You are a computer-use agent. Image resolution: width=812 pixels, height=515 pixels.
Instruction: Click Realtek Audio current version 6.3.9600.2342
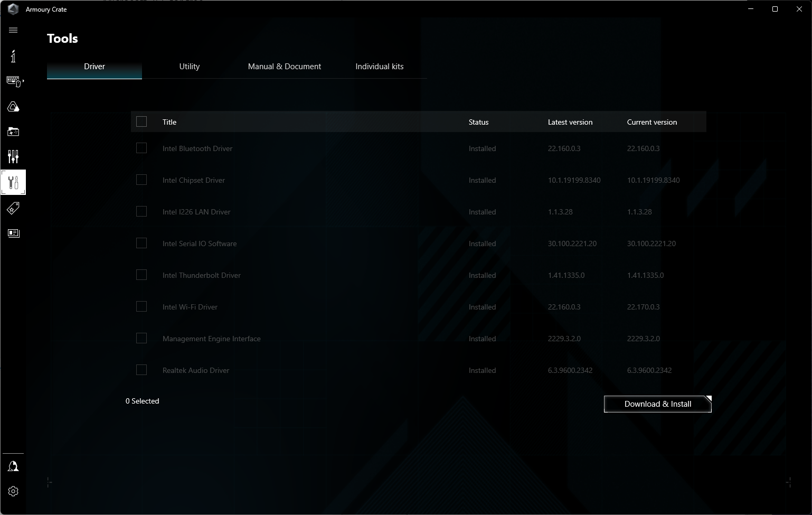pos(649,370)
